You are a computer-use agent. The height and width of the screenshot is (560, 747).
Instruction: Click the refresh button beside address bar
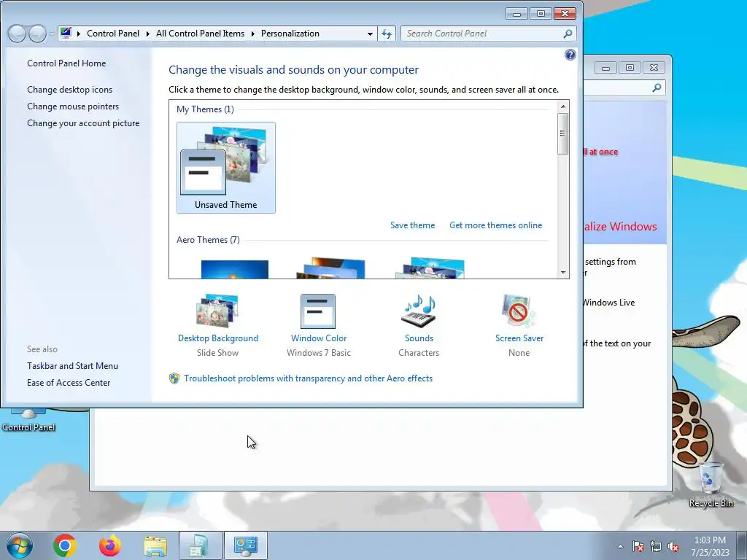[387, 34]
